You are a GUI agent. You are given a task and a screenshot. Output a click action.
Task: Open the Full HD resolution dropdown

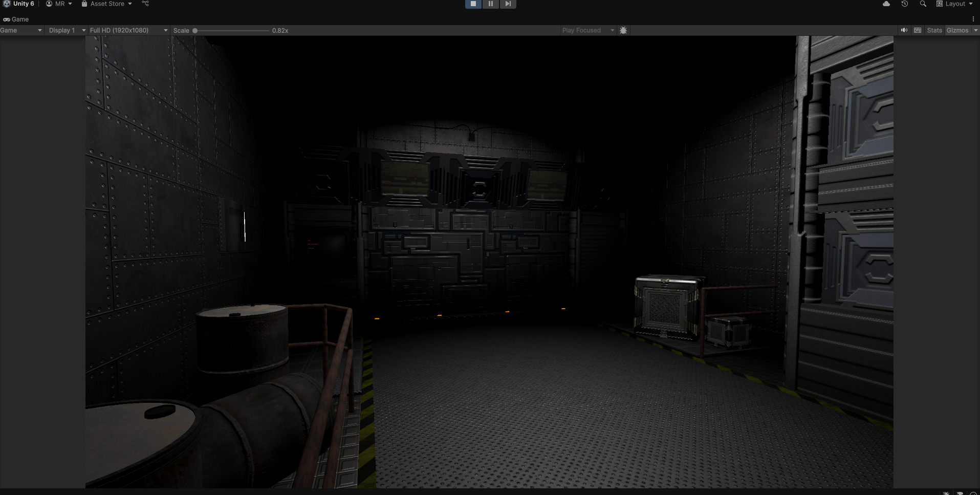pyautogui.click(x=128, y=30)
